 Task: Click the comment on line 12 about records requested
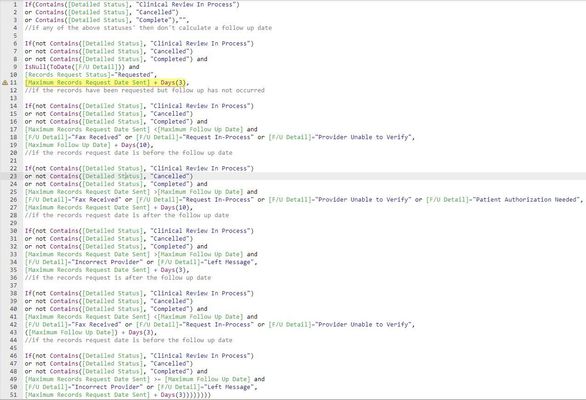145,90
